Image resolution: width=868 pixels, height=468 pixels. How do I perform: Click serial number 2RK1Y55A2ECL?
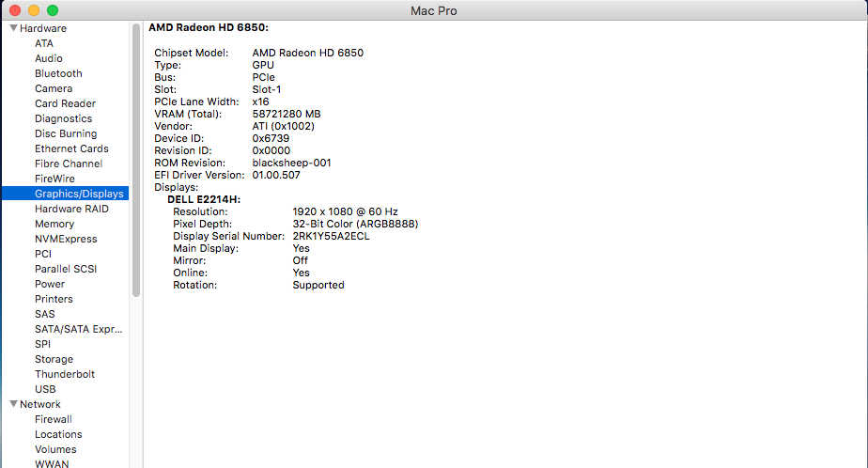pyautogui.click(x=331, y=236)
